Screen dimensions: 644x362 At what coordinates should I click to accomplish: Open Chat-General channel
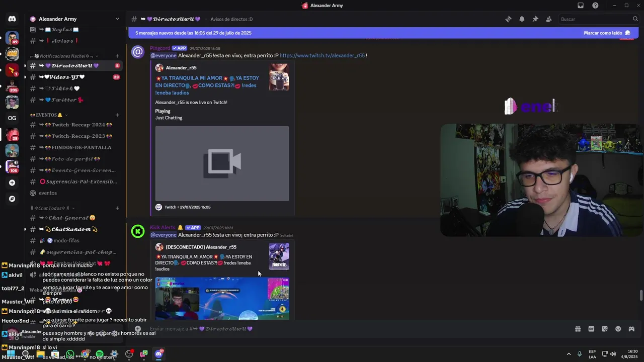[x=74, y=218]
